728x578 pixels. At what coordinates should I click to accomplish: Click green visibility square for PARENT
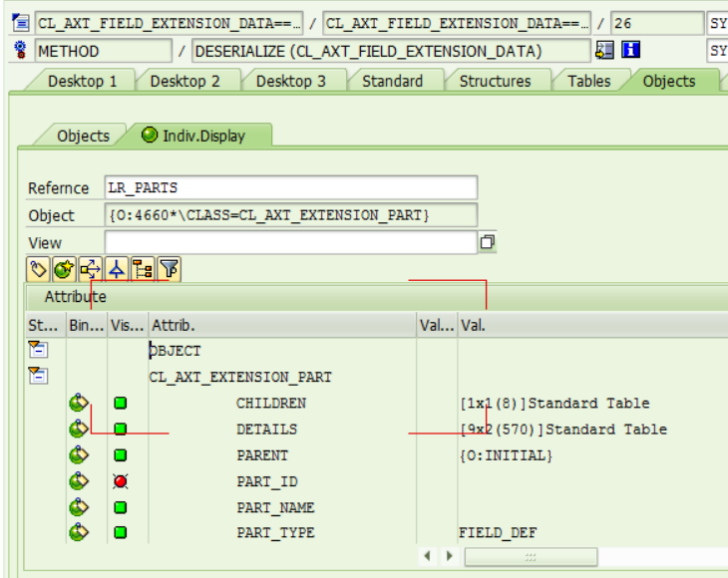121,455
